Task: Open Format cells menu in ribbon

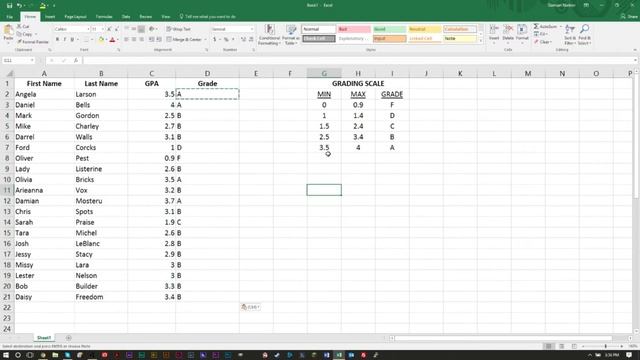Action: [x=522, y=34]
